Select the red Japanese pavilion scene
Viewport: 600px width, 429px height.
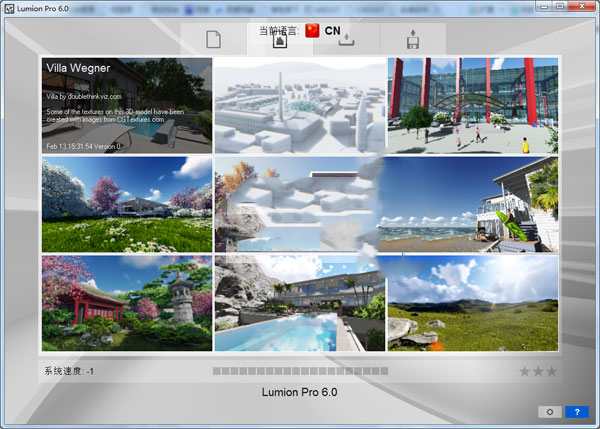coord(126,302)
